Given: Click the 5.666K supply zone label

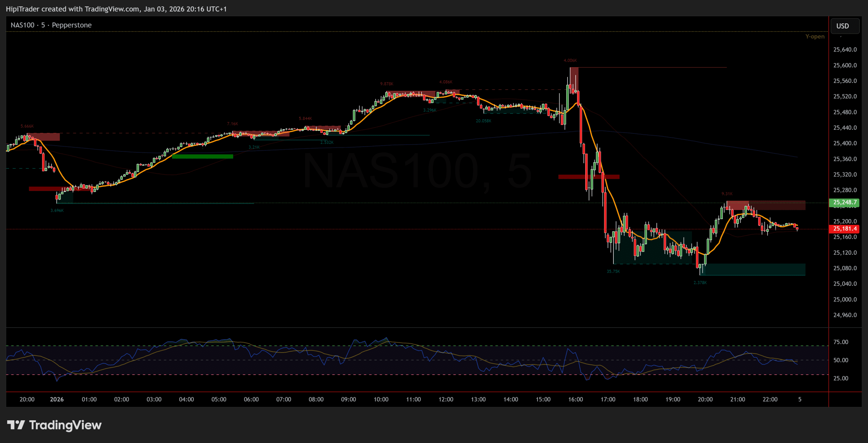Looking at the screenshot, I should (27, 126).
